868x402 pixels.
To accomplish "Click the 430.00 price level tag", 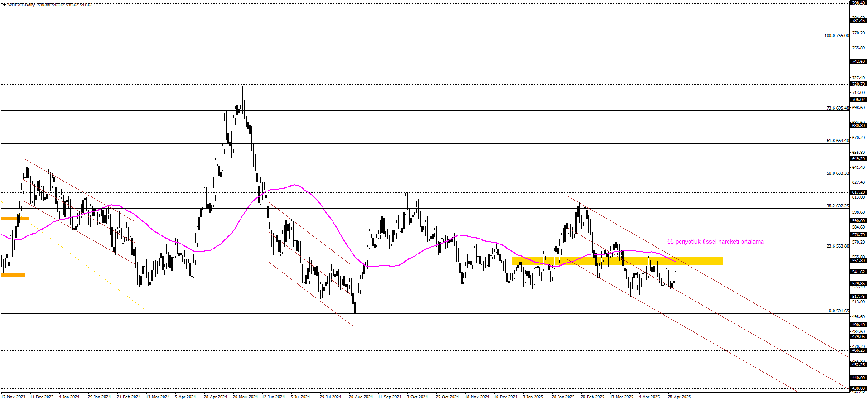I will (858, 388).
